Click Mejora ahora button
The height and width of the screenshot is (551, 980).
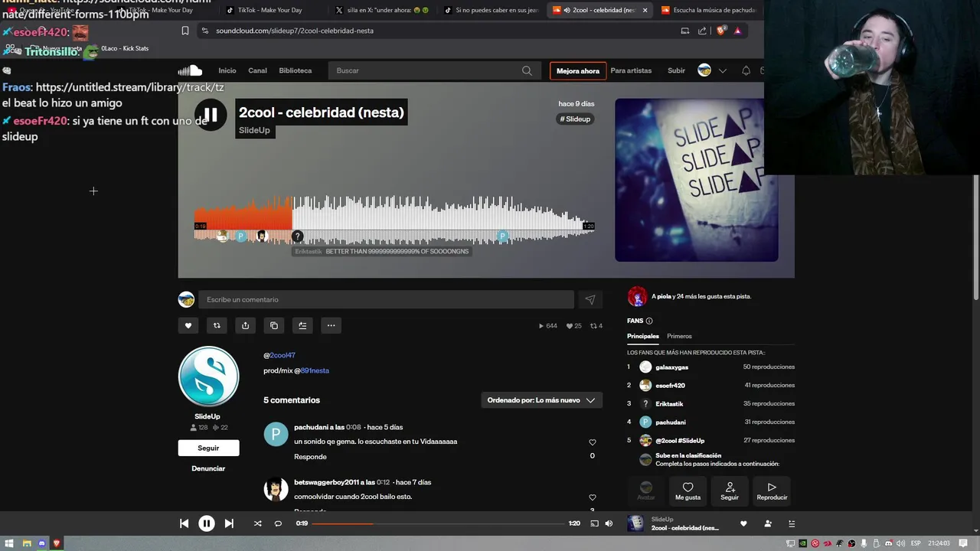click(x=578, y=70)
